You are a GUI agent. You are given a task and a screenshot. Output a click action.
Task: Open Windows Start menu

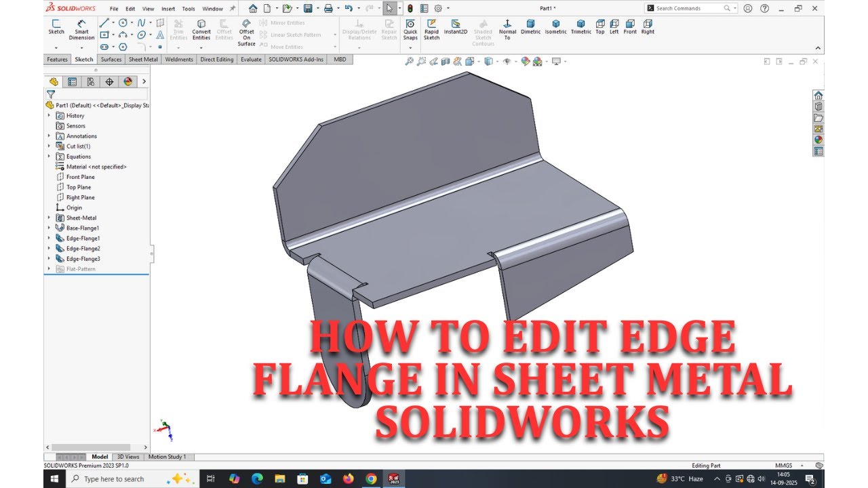55,479
